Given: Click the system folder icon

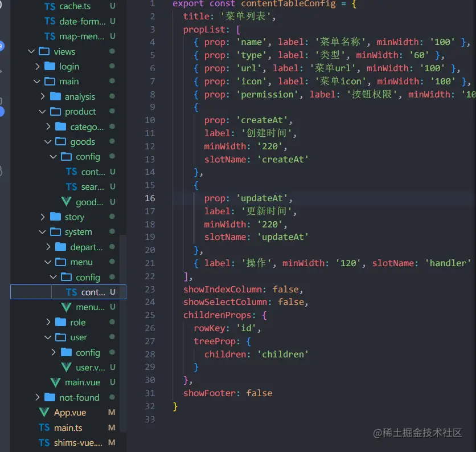Looking at the screenshot, I should pyautogui.click(x=55, y=232).
